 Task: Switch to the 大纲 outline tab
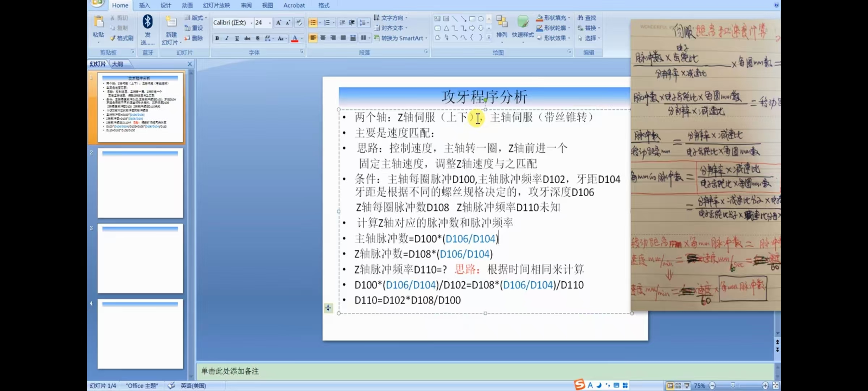[x=118, y=64]
